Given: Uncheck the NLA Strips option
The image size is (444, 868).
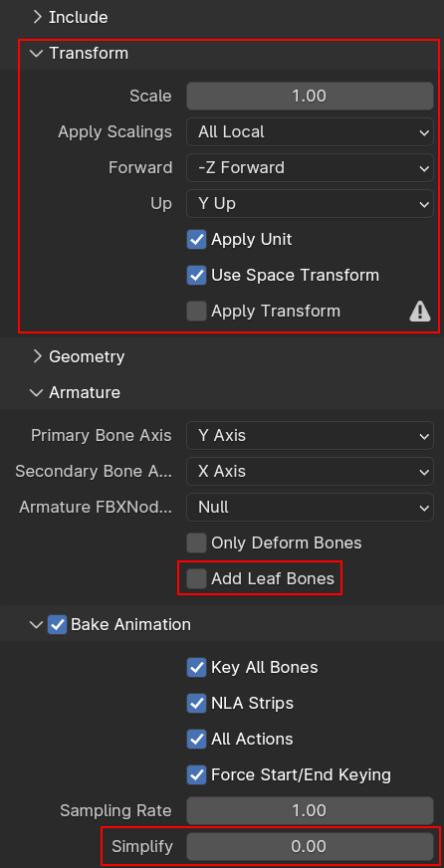Looking at the screenshot, I should tap(196, 703).
